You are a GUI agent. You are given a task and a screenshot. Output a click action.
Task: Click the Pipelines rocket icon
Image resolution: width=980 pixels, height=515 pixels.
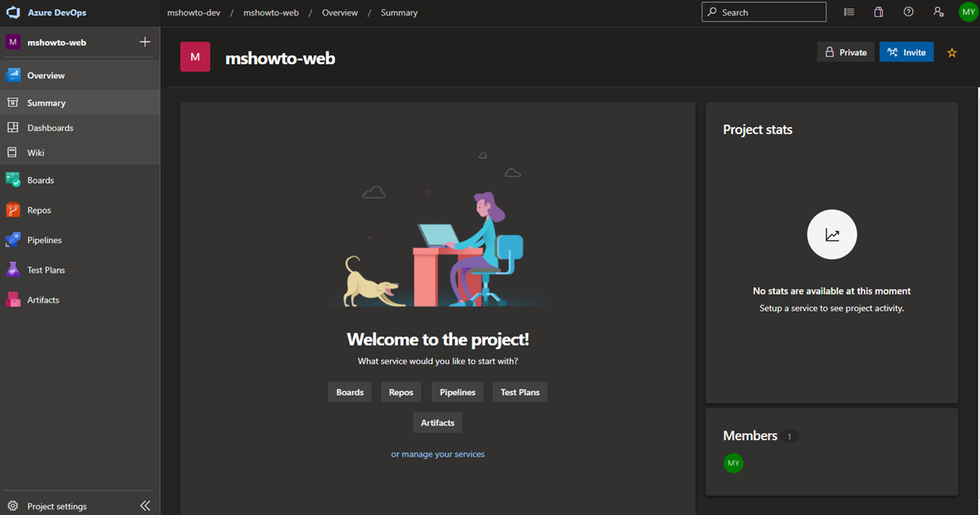point(12,240)
